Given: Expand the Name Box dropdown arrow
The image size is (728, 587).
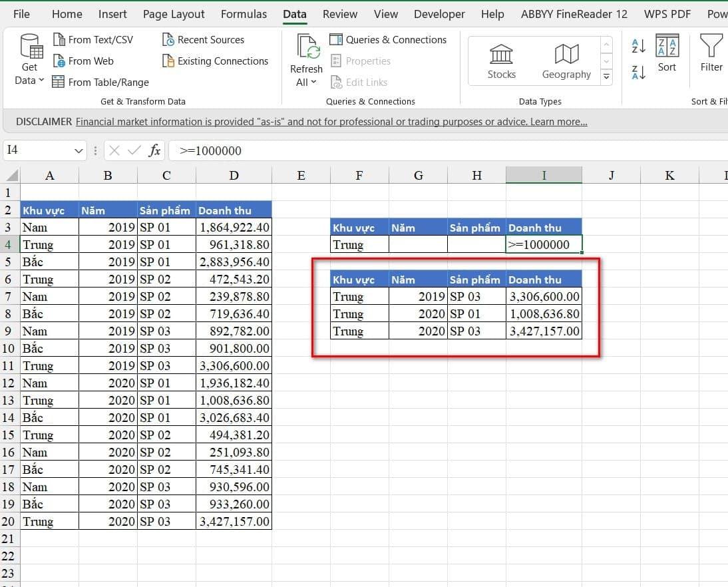Looking at the screenshot, I should pos(79,151).
